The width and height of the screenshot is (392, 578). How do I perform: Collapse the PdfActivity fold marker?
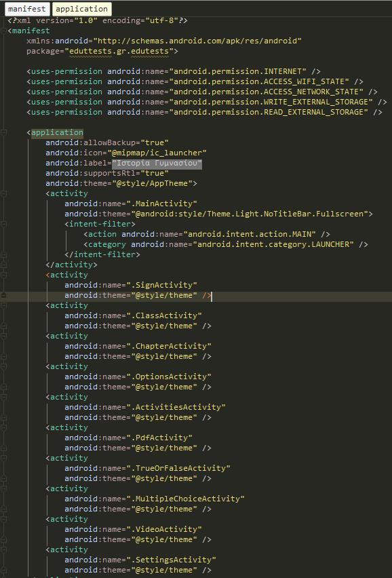pos(3,427)
